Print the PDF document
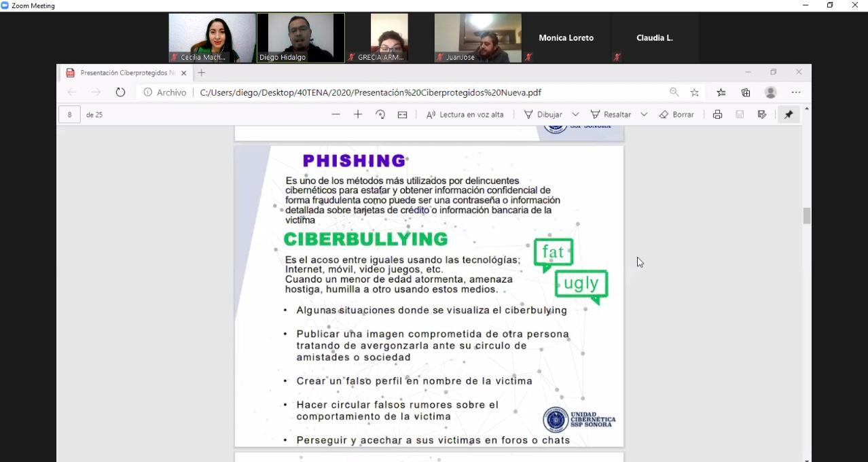 point(717,115)
